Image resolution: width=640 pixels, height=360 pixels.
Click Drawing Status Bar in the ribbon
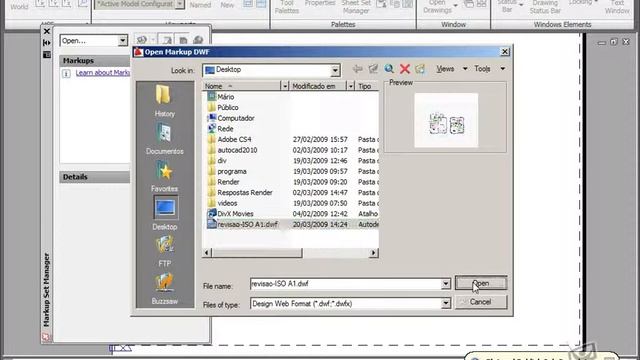click(x=545, y=7)
